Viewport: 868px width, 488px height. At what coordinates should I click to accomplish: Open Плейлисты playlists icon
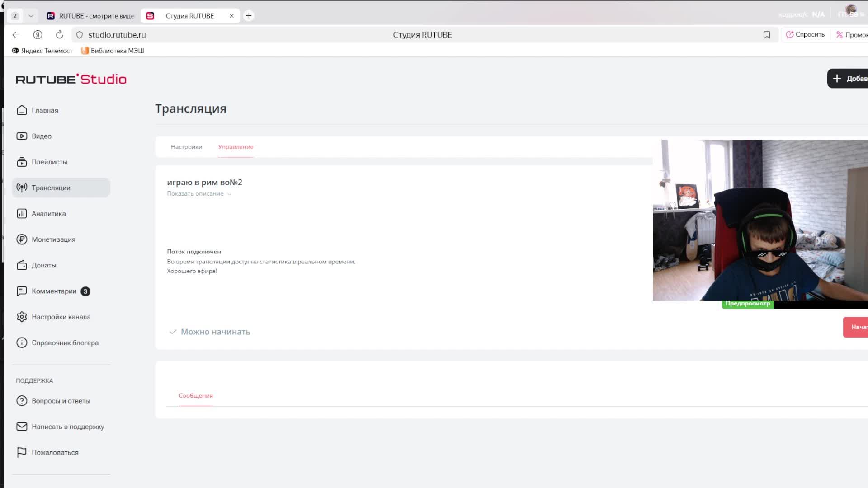[x=22, y=162]
